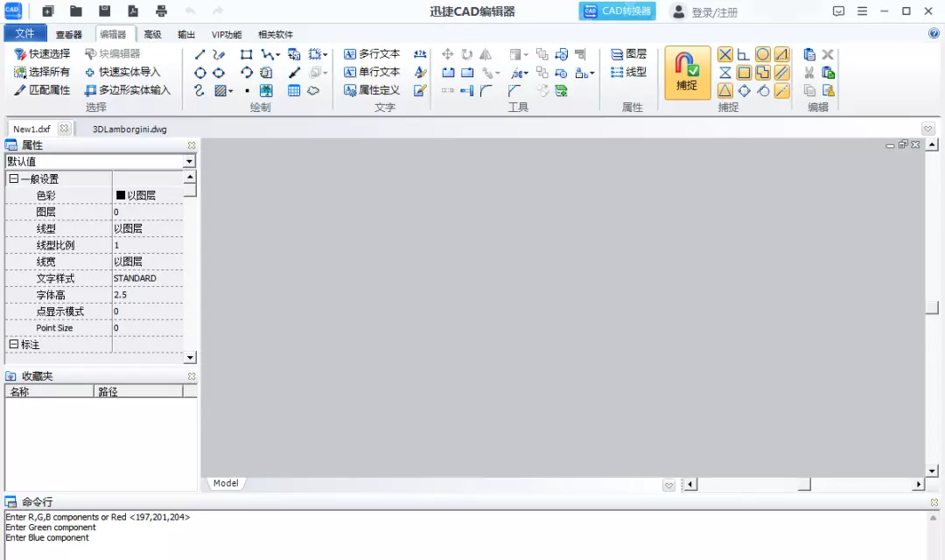Screen dimensions: 945x560
Task: Open Layers (图层) manager
Action: click(x=628, y=54)
